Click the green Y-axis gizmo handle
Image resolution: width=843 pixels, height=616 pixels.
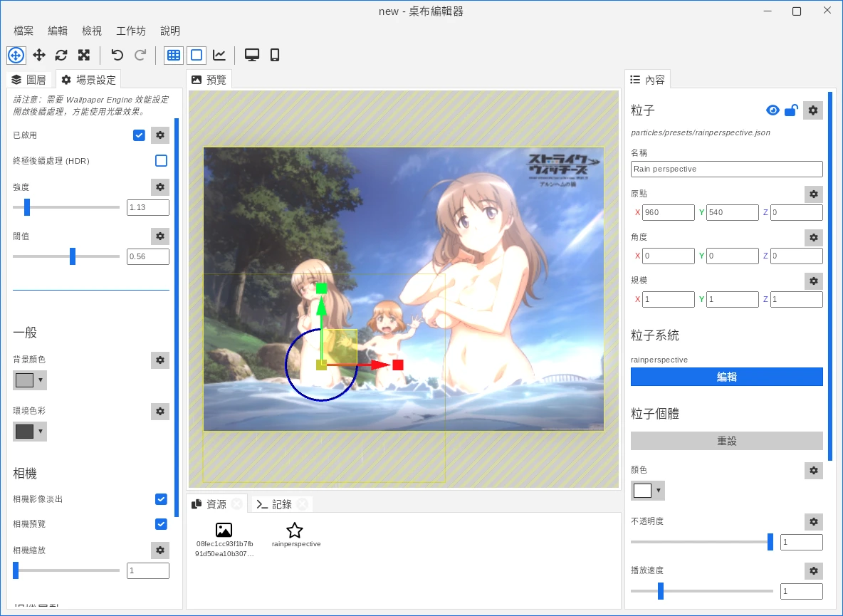(322, 288)
